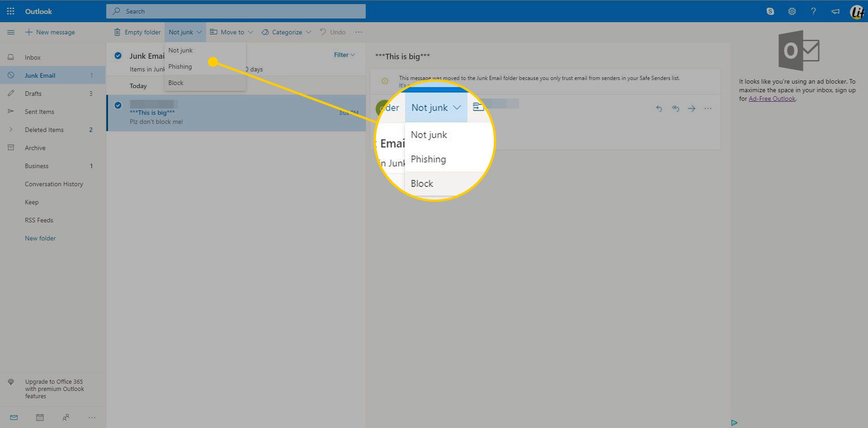Click the Forward arrow icon in message
Screen dimensions: 868x428
(692, 108)
